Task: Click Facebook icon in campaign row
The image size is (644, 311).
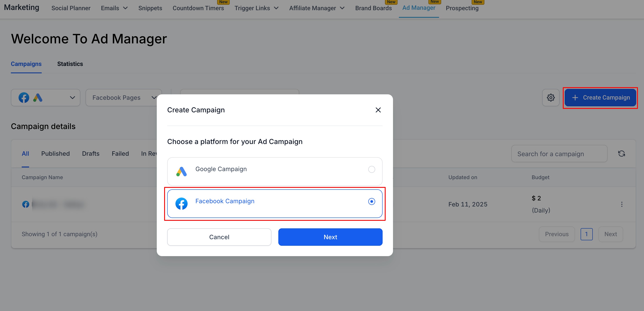Action: coord(25,204)
